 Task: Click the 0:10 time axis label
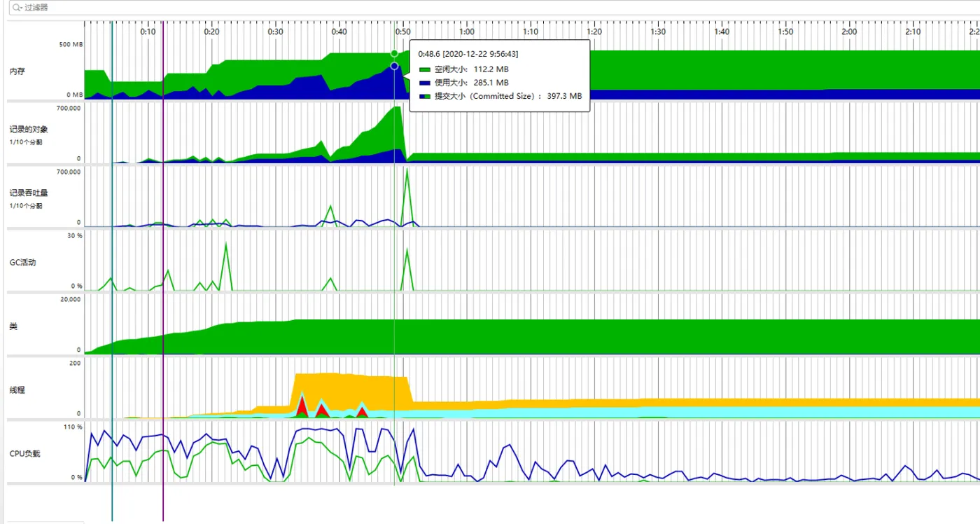click(148, 32)
